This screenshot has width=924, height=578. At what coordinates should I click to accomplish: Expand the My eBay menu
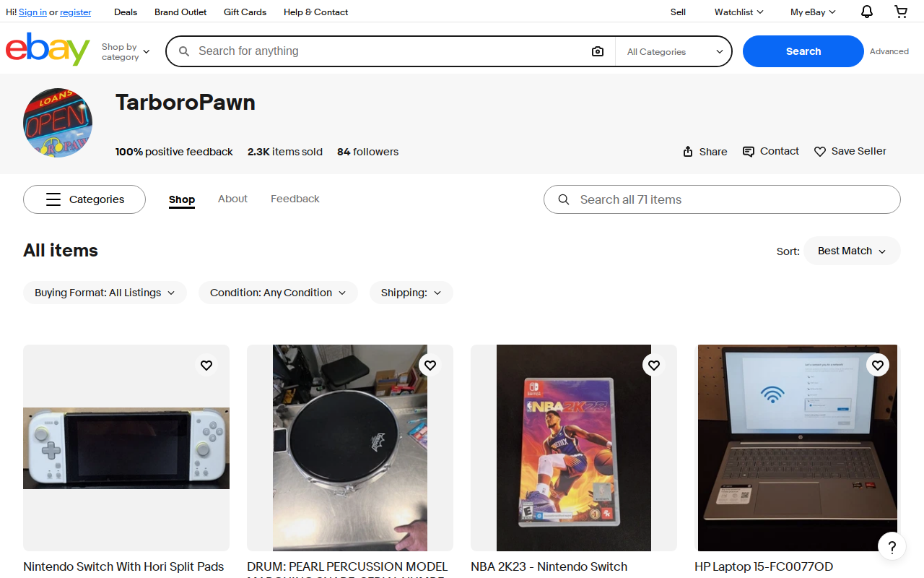(813, 12)
